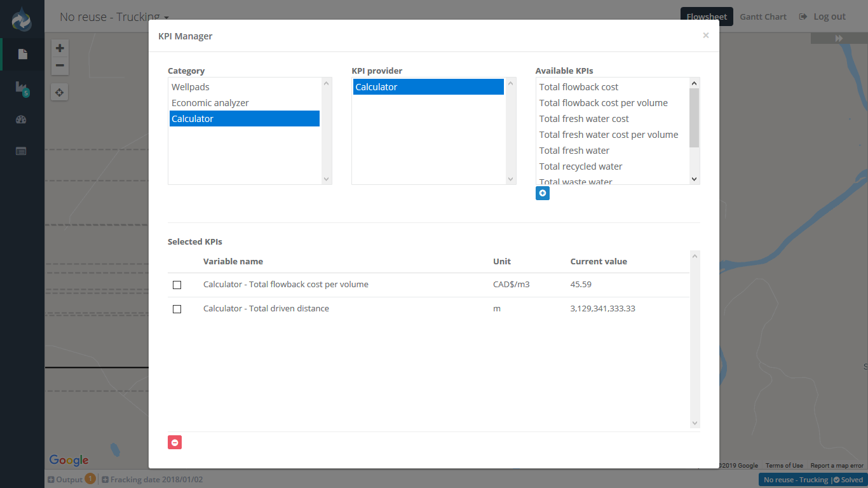Screen dimensions: 868x488
Task: Click the gauge dashboard icon in the sidebar
Action: point(22,119)
